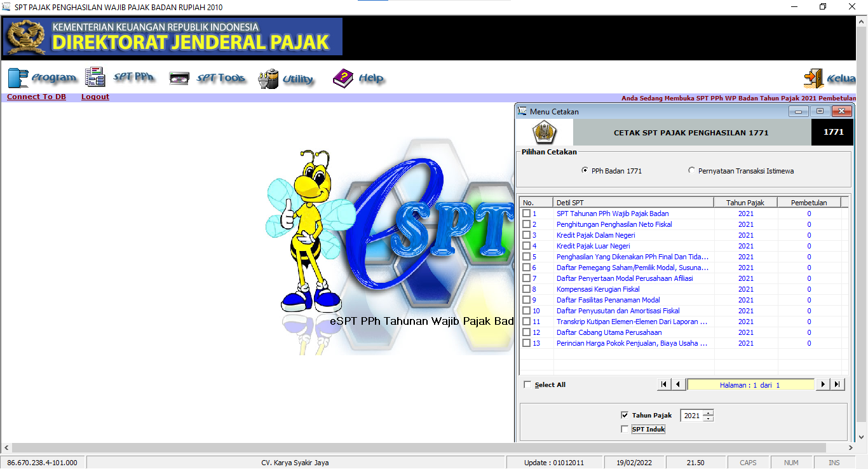Click the Tahun Pajak column header

click(745, 203)
